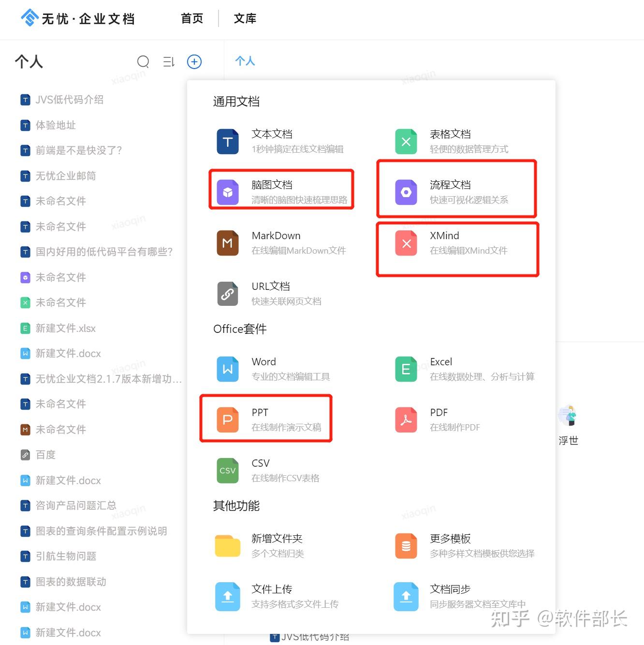
Task: Select the PPT orange P icon
Action: (228, 420)
